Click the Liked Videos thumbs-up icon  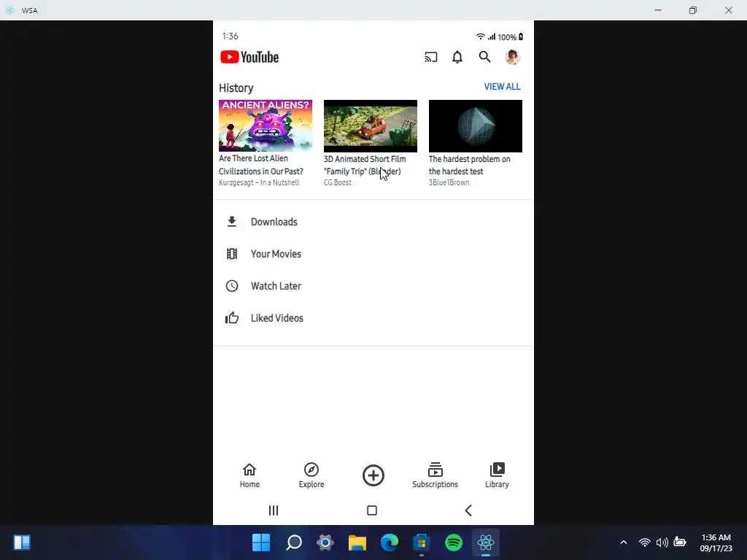click(x=232, y=318)
